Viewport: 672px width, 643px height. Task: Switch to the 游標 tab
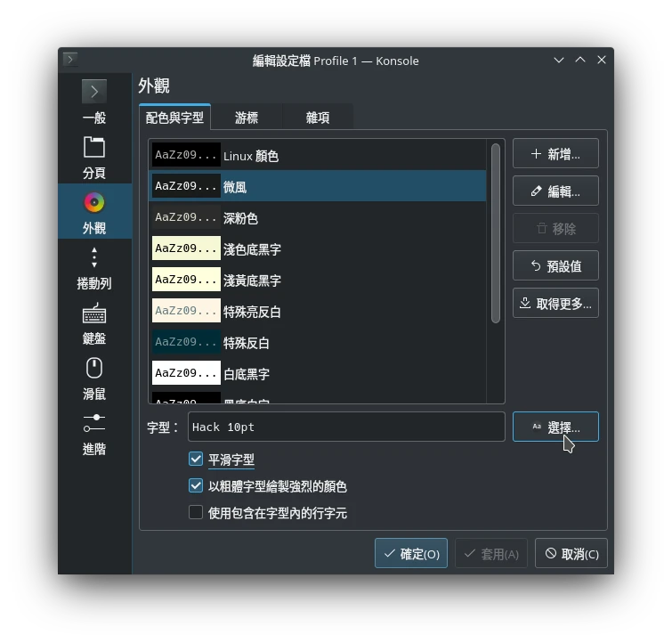[x=247, y=118]
